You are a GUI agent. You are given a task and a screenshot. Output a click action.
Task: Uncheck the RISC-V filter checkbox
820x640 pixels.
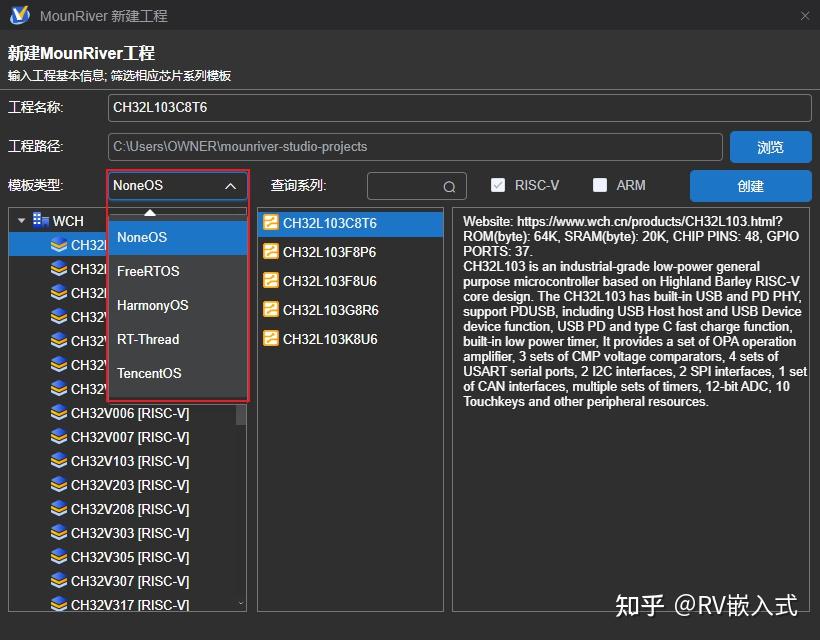(497, 185)
